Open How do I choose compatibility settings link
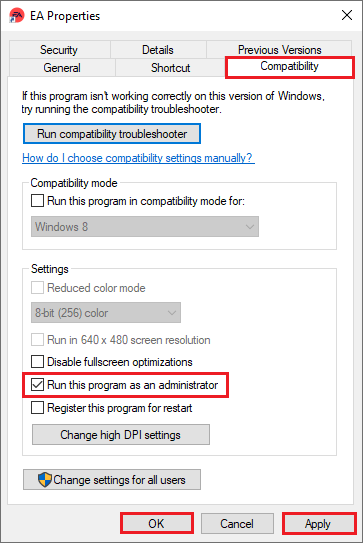 click(x=138, y=158)
